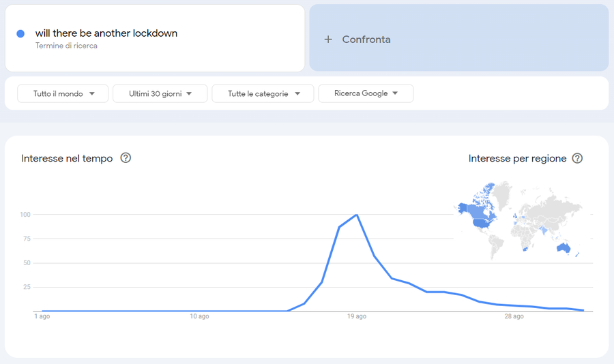Expand the Tutto il mondo region dropdown
This screenshot has height=364, width=614.
[63, 93]
